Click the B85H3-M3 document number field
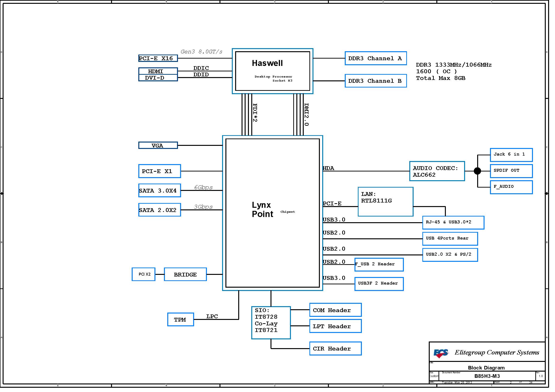 coord(487,376)
